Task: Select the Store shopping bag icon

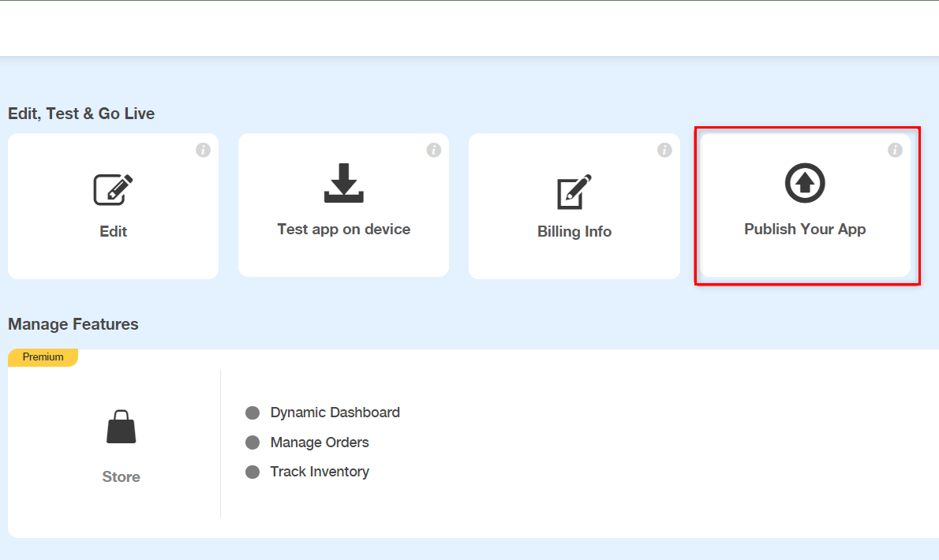Action: pos(120,427)
